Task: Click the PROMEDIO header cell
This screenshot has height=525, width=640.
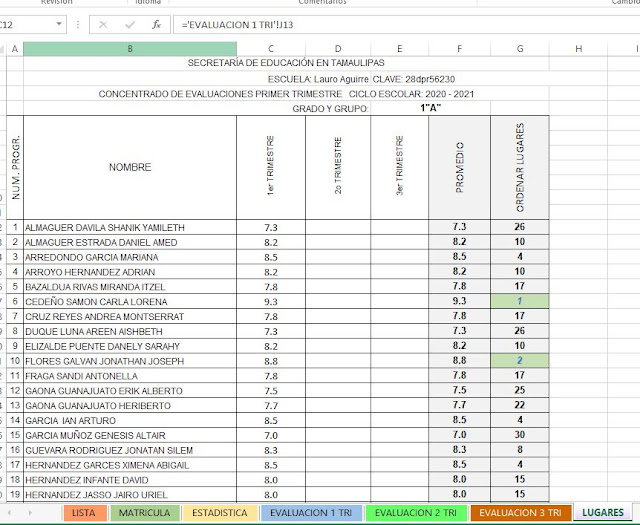Action: coord(460,167)
